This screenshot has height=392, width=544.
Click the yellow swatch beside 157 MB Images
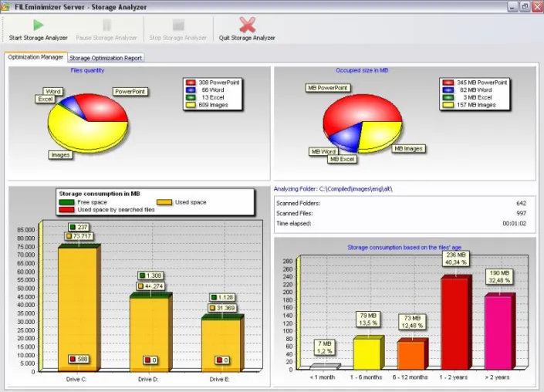click(x=448, y=105)
